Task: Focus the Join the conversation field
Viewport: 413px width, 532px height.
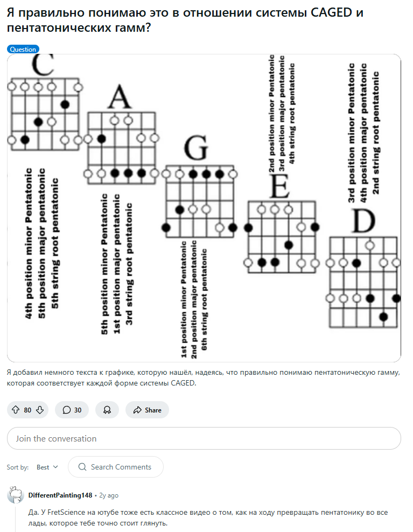Action: pyautogui.click(x=204, y=438)
